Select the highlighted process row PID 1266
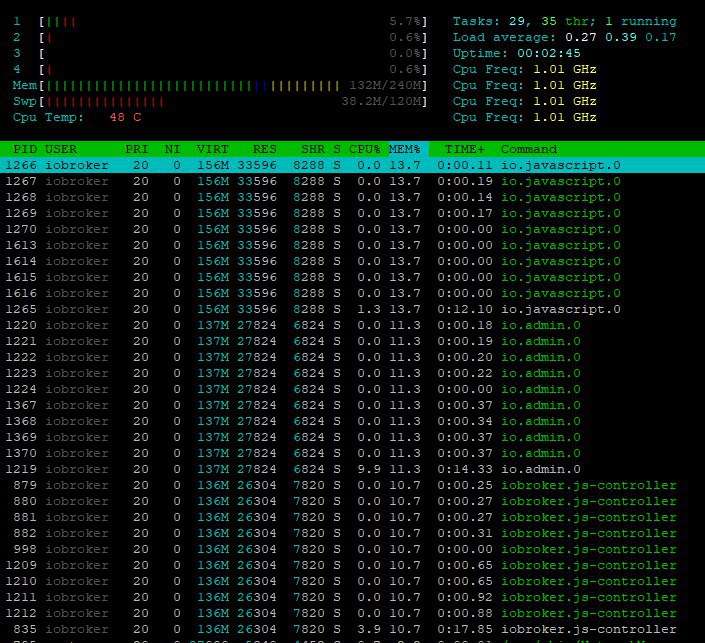705x643 pixels. (352, 165)
